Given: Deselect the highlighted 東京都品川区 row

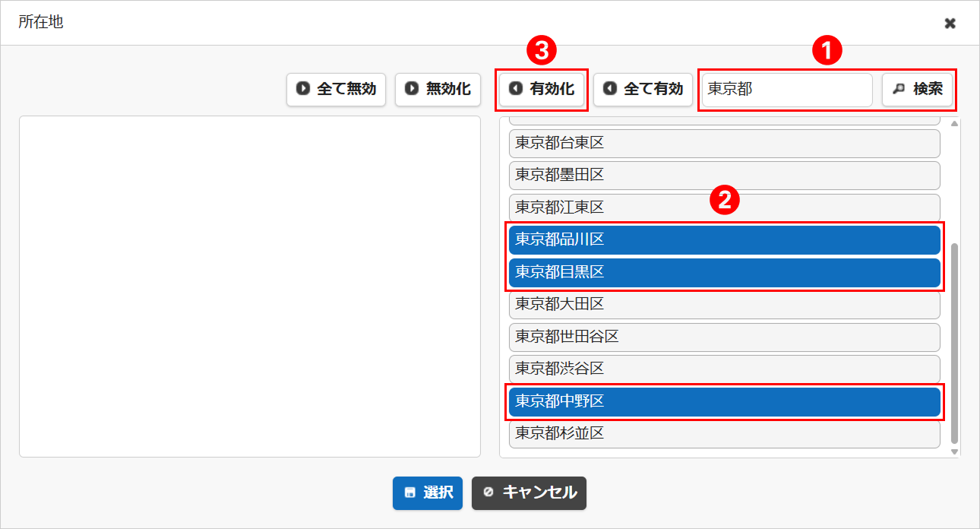Looking at the screenshot, I should point(725,240).
